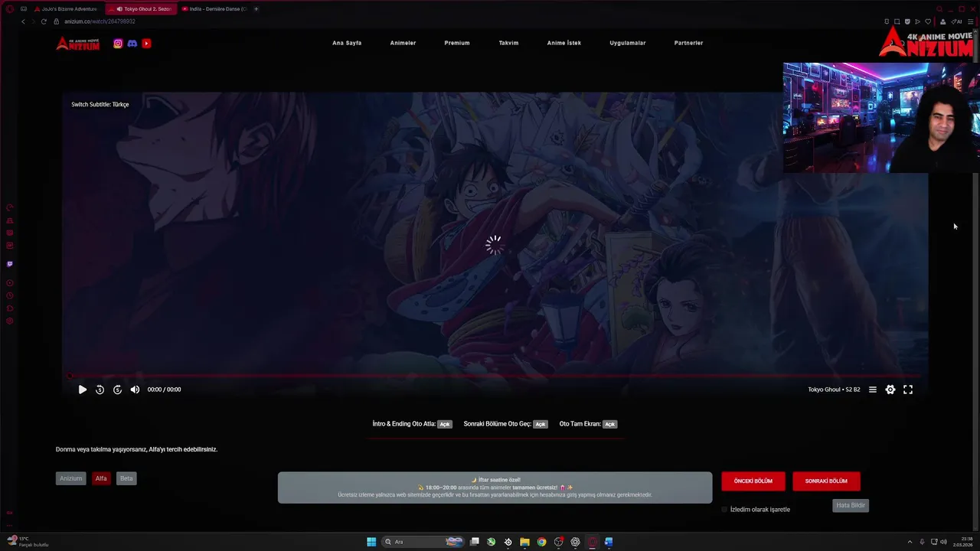The width and height of the screenshot is (980, 551).
Task: Show hidden system tray icons
Action: pos(910,542)
